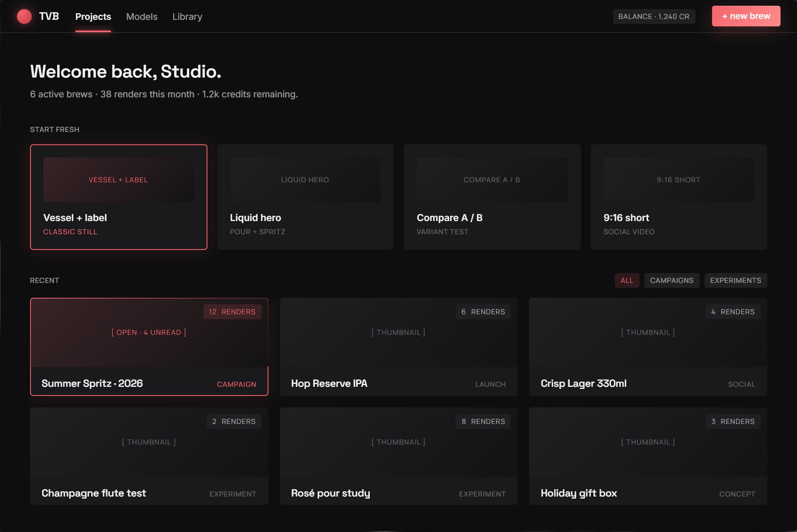Click the VARIANT TEST subtitle
The width and height of the screenshot is (797, 532).
tap(442, 232)
